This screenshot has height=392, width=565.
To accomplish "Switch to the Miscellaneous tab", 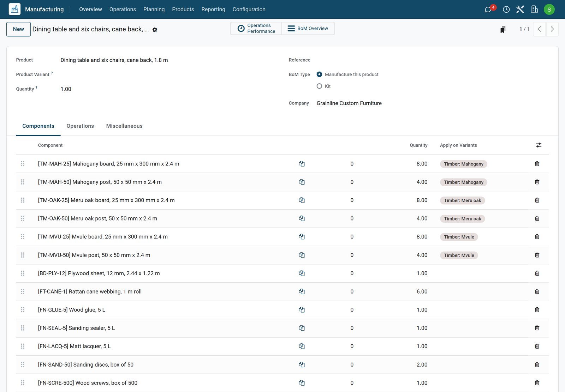I will pos(124,126).
